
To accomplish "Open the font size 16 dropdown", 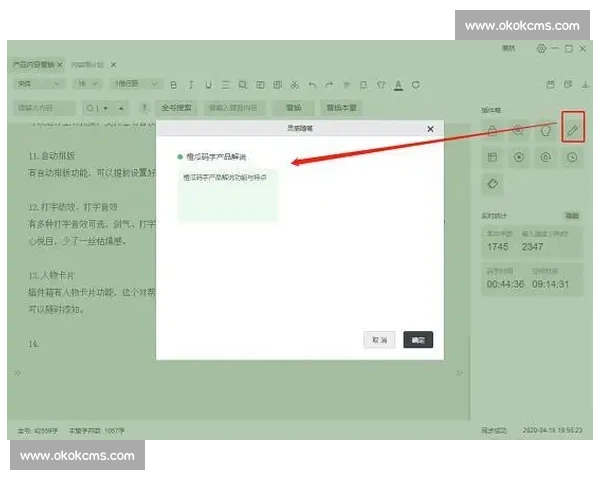I will point(88,84).
